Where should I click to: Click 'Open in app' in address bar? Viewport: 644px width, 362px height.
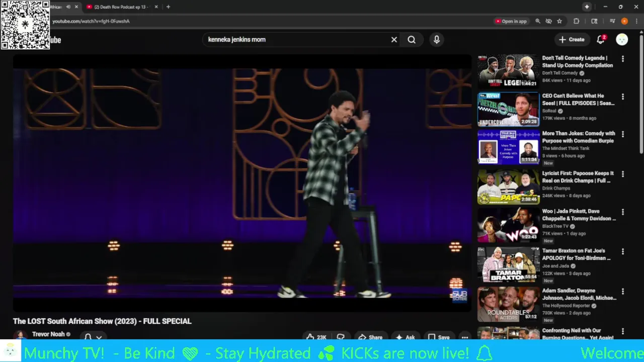point(511,21)
